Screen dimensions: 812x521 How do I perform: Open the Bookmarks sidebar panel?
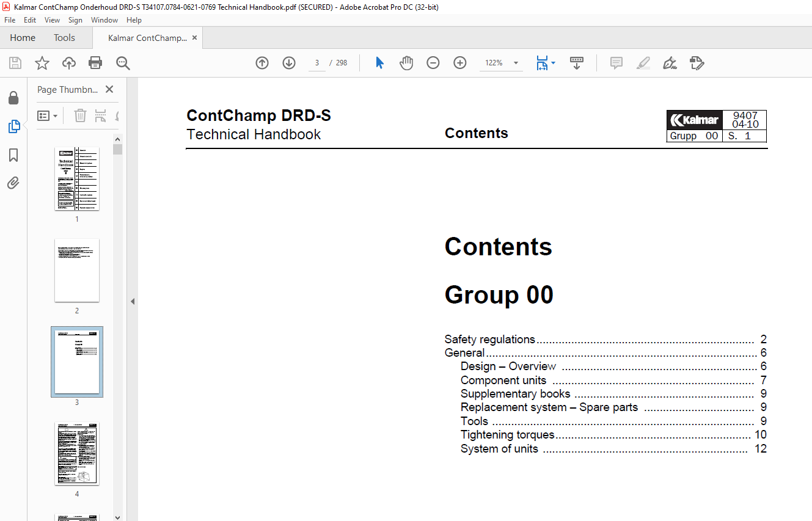13,155
